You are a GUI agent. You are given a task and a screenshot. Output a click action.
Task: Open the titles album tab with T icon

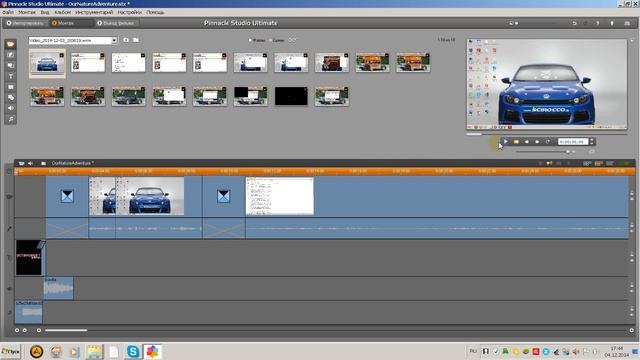[10, 76]
